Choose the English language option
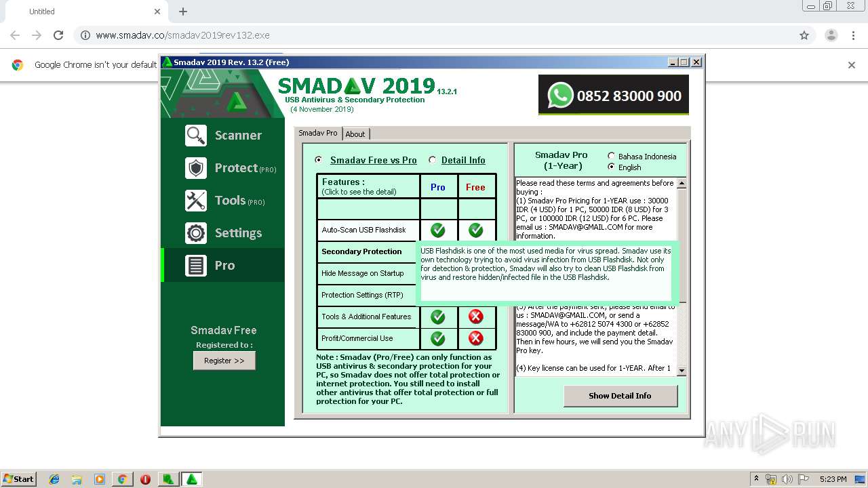Image resolution: width=868 pixels, height=488 pixels. pos(612,167)
